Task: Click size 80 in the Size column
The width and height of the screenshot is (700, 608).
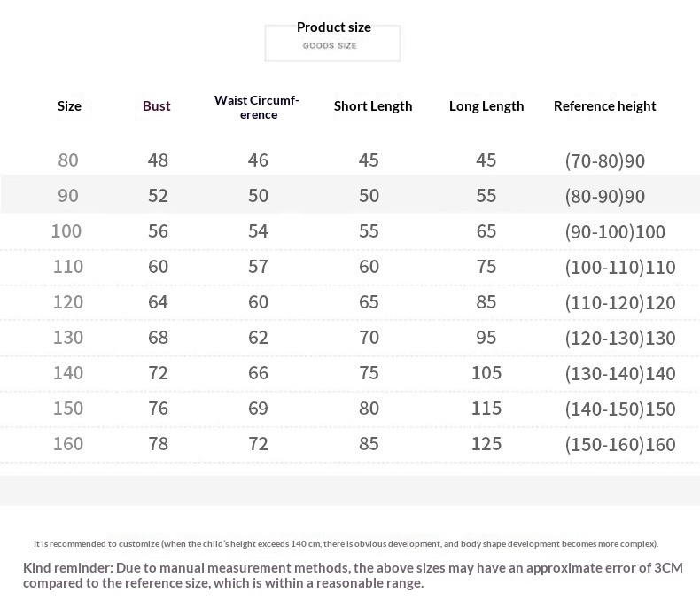Action: pos(68,160)
